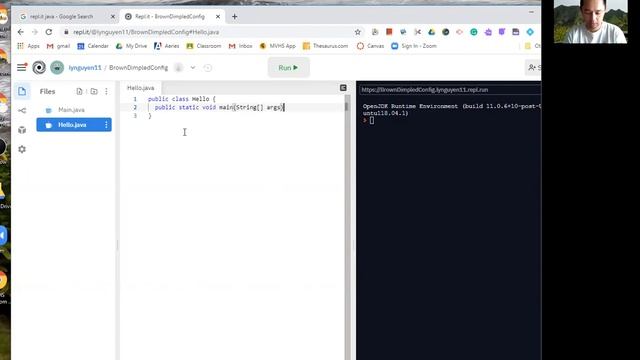The image size is (640, 360).
Task: Toggle the editor layout panel icon
Action: [343, 88]
